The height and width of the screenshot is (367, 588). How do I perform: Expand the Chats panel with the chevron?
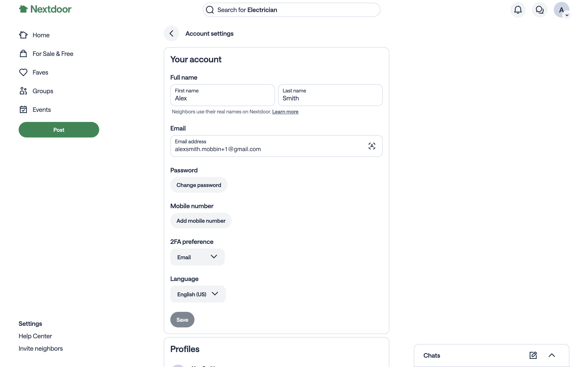[552, 355]
